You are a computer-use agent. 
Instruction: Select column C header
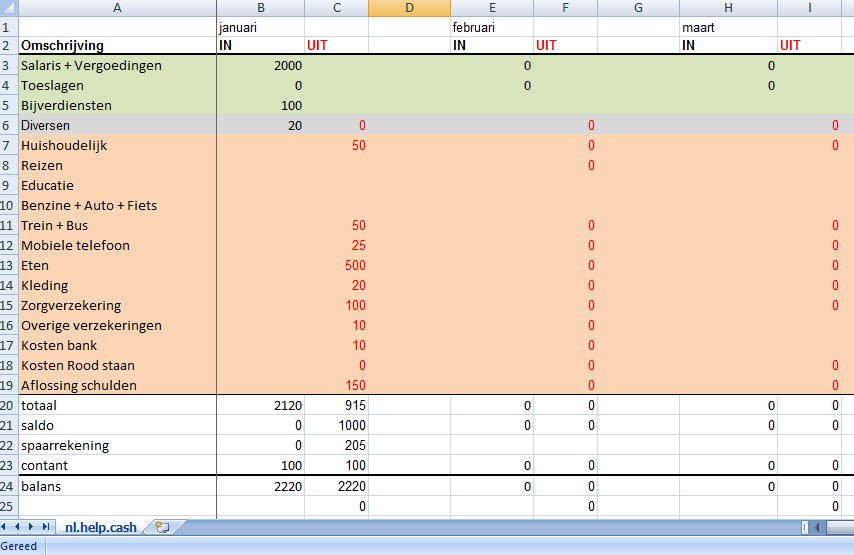pyautogui.click(x=337, y=8)
